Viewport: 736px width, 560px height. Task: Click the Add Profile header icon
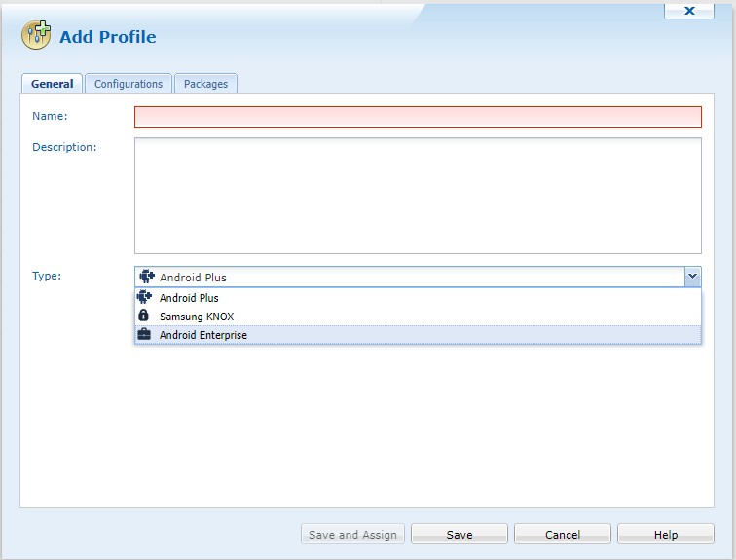36,36
